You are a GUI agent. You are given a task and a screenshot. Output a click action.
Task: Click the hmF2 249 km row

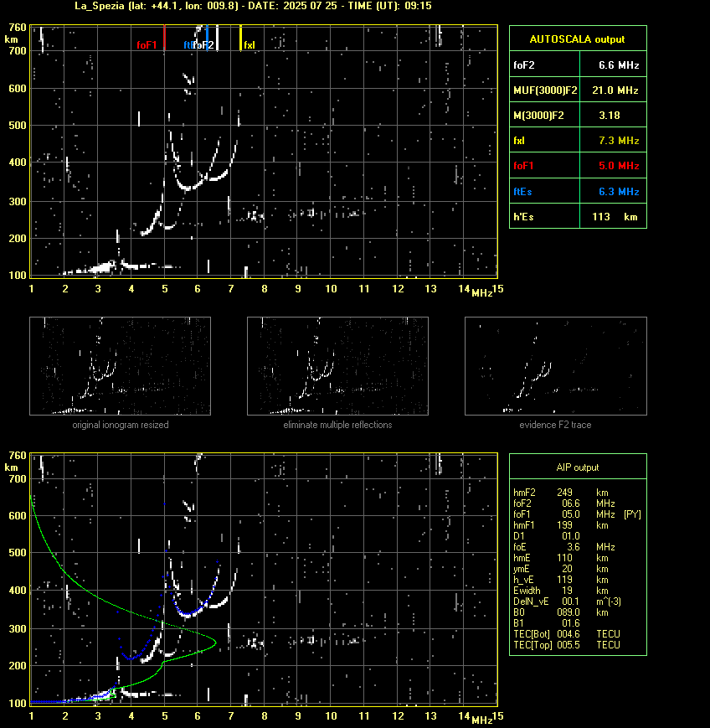tap(561, 492)
